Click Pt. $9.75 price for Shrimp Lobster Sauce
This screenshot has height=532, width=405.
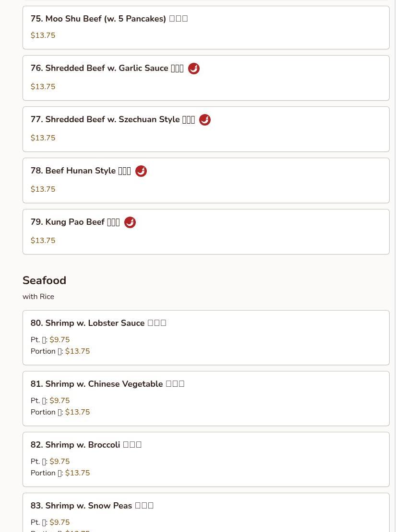(50, 340)
